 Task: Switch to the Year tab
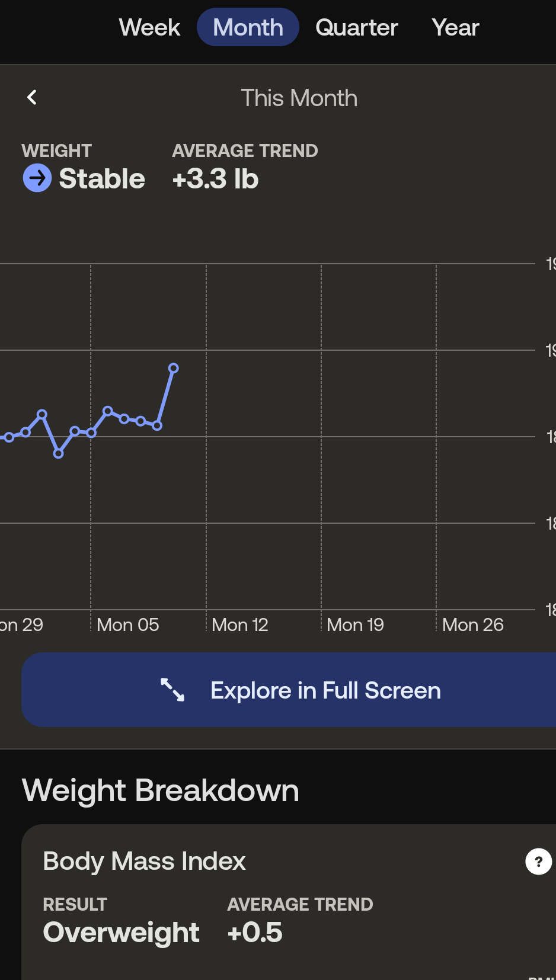[x=455, y=27]
